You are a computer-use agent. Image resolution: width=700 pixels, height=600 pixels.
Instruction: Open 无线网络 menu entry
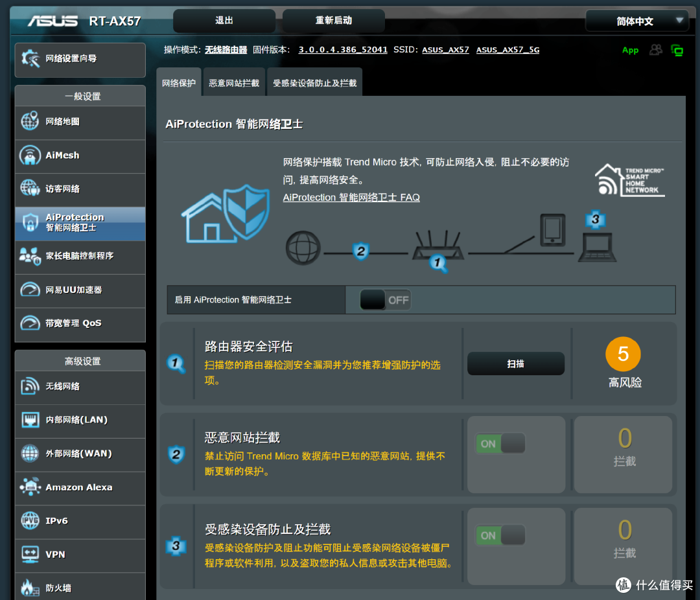pyautogui.click(x=80, y=387)
